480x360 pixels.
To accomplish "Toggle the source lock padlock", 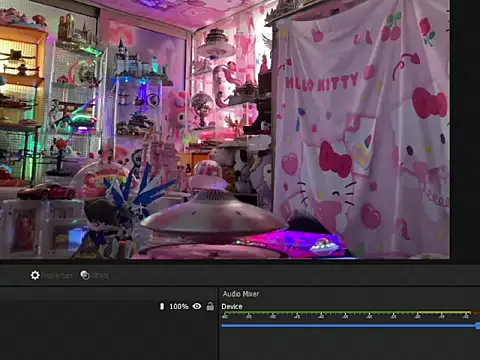I will click(210, 306).
